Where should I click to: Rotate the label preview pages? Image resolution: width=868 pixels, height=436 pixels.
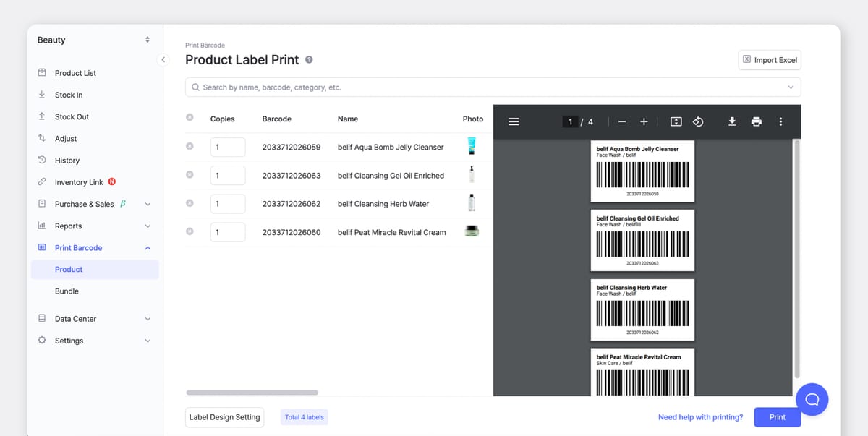point(698,121)
